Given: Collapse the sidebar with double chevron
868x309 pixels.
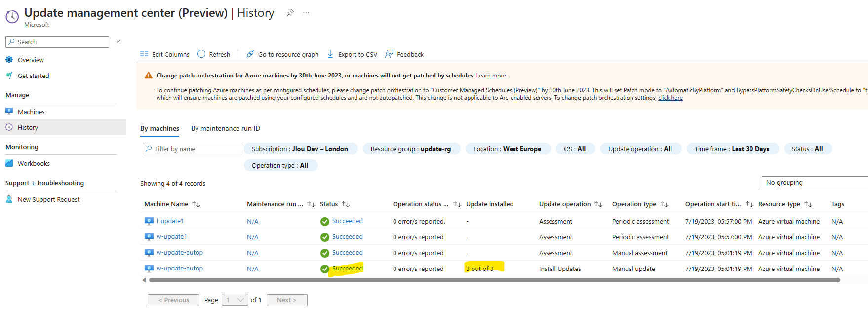Looking at the screenshot, I should point(118,42).
